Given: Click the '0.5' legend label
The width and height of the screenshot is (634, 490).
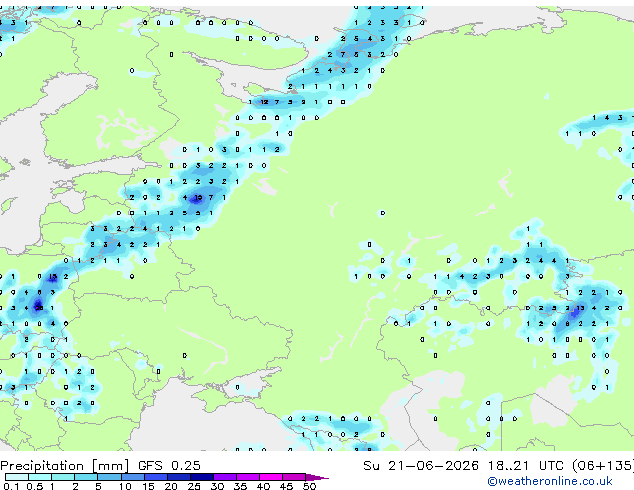Looking at the screenshot, I should coord(35,486).
